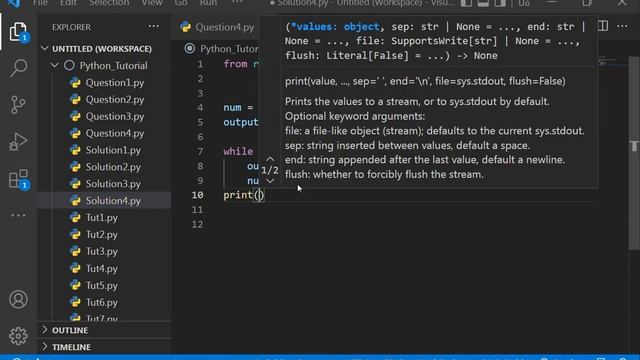Open the Edit menu
The width and height of the screenshot is (640, 360).
(68, 3)
